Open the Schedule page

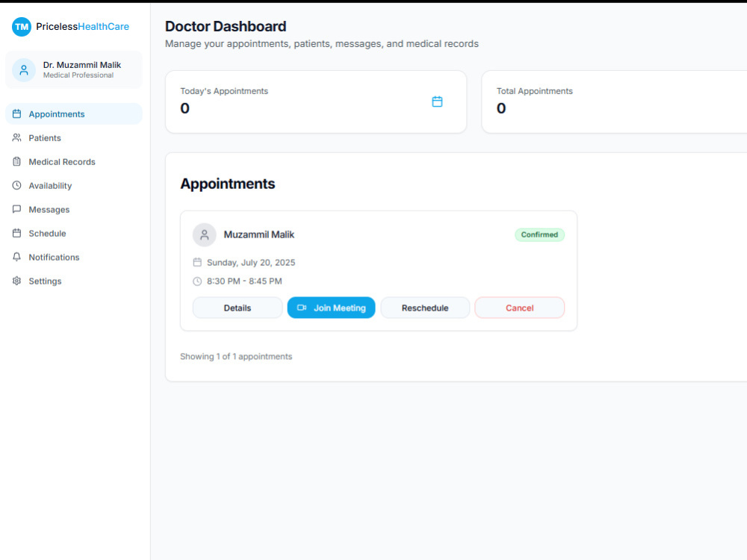point(74,233)
